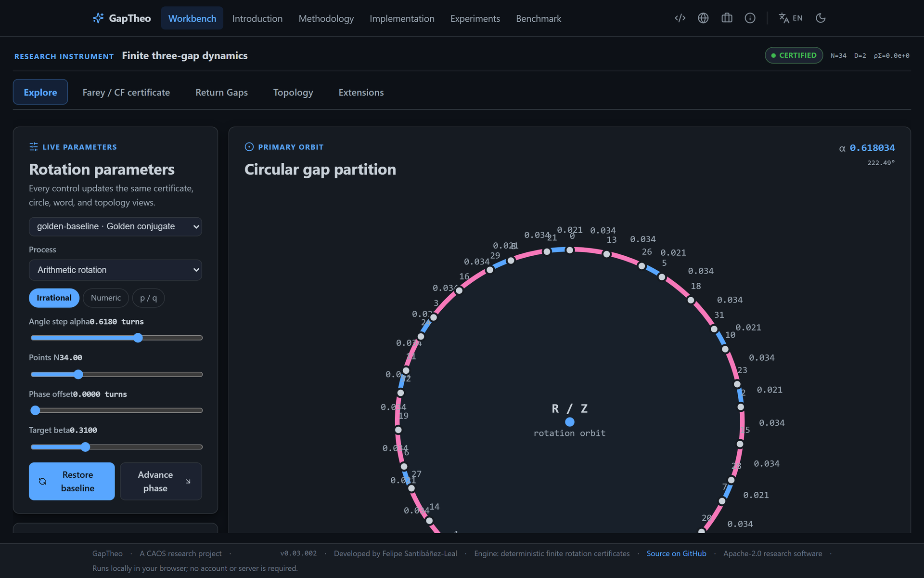Navigate to Implementation
This screenshot has height=578, width=924.
(402, 18)
